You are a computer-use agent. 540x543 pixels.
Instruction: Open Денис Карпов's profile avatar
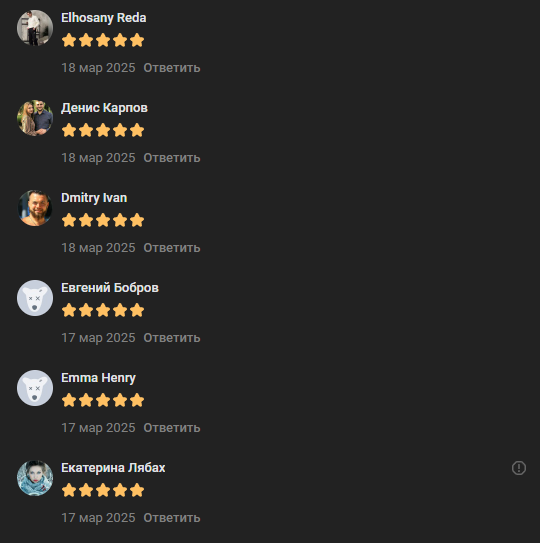(x=35, y=118)
